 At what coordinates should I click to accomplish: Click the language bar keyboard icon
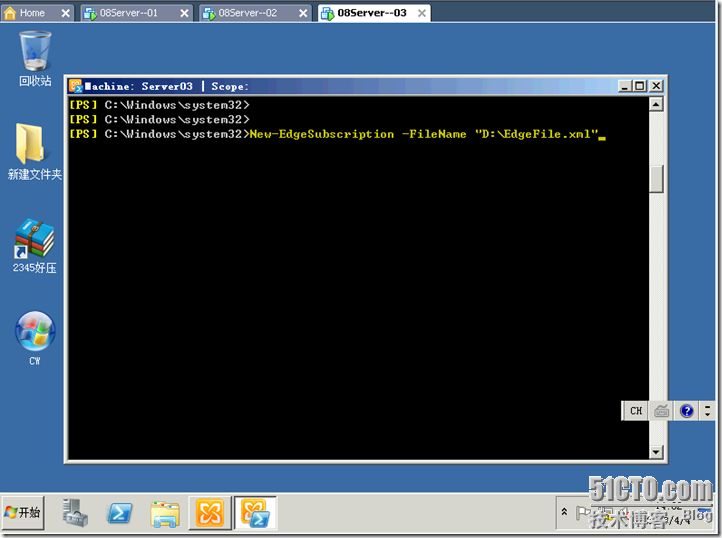click(661, 410)
